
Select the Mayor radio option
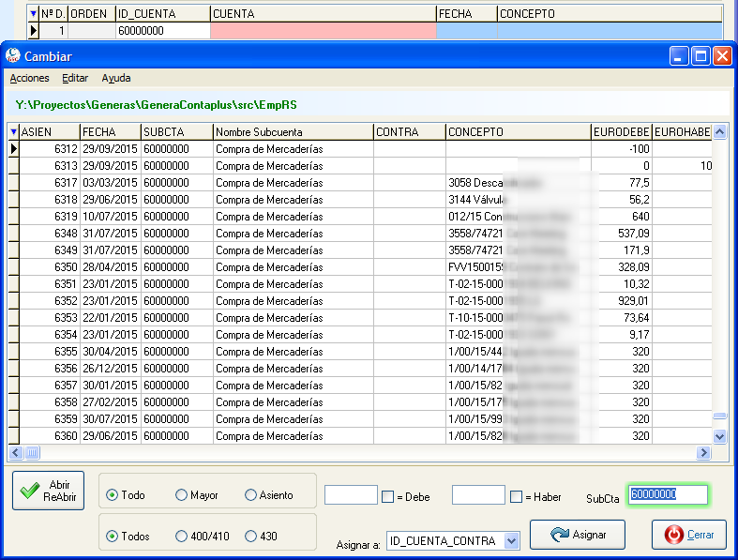pyautogui.click(x=181, y=495)
